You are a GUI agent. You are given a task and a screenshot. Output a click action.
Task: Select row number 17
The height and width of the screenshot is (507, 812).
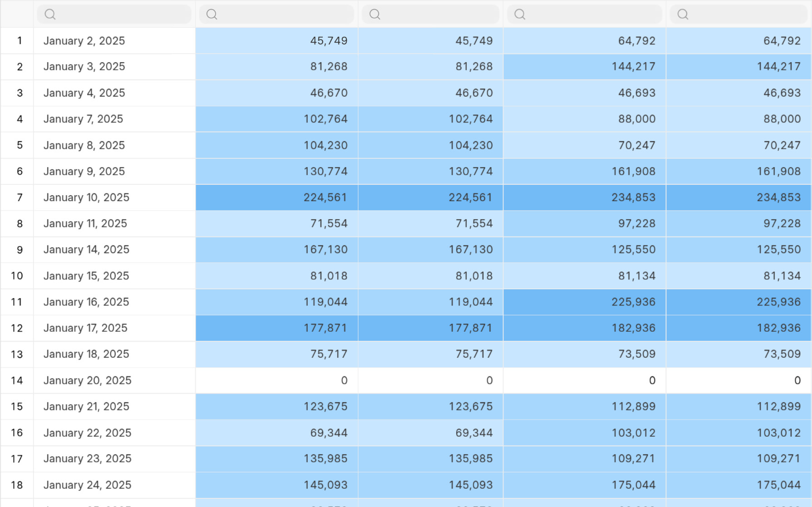coord(17,459)
